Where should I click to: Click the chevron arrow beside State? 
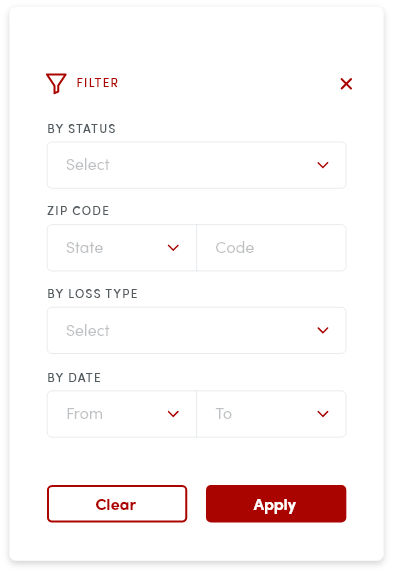(x=173, y=248)
